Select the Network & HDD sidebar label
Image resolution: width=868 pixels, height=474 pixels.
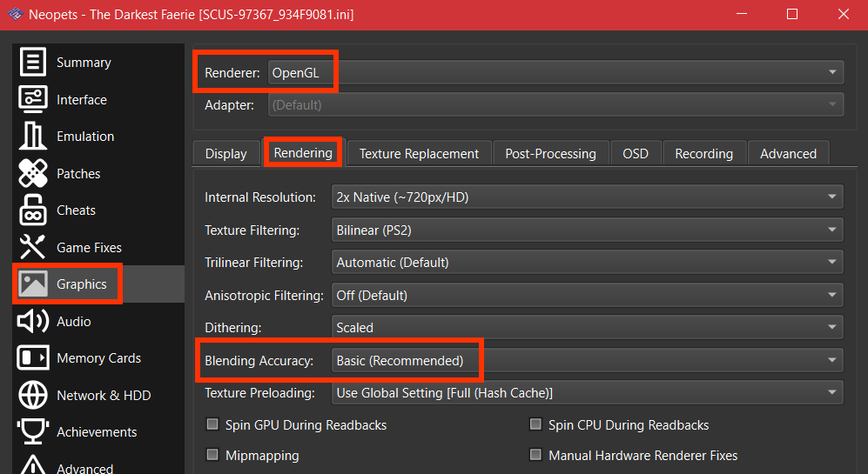pyautogui.click(x=104, y=395)
